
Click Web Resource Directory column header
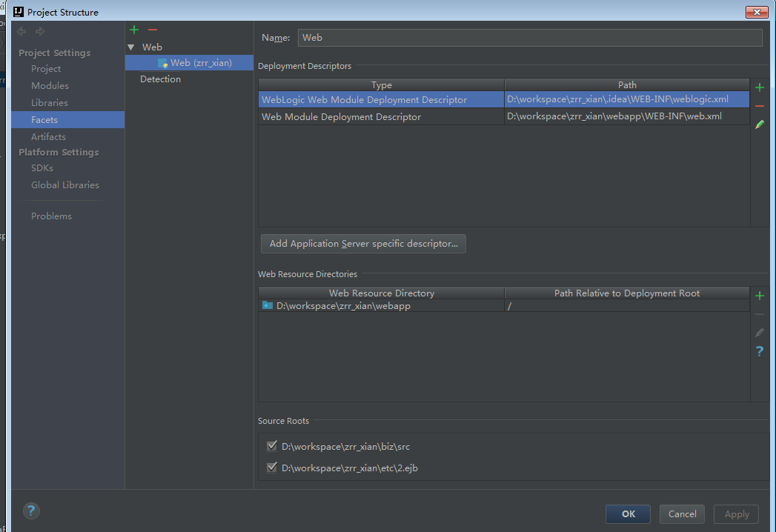tap(381, 293)
